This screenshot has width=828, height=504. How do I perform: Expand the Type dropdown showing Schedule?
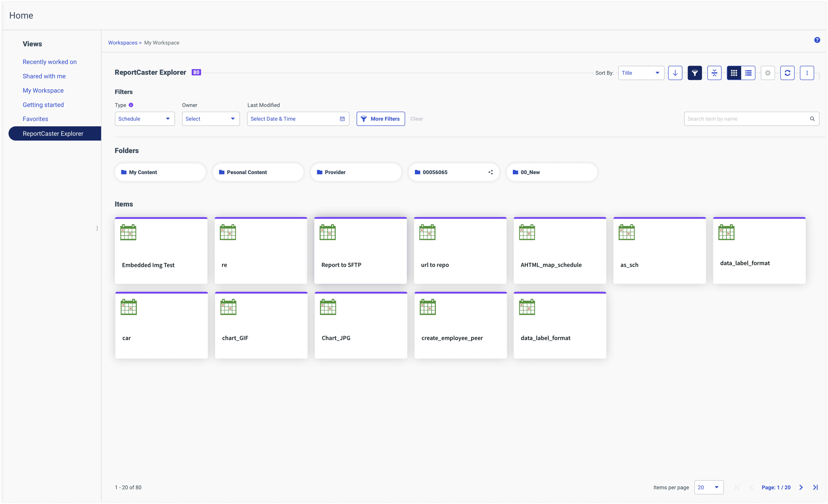click(x=144, y=119)
